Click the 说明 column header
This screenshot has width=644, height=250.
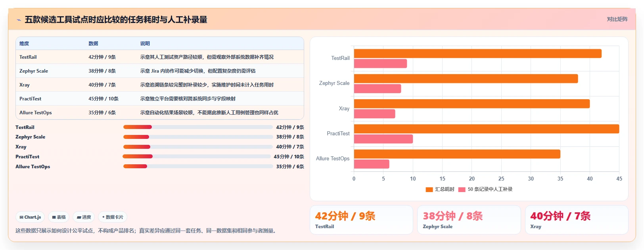[145, 44]
